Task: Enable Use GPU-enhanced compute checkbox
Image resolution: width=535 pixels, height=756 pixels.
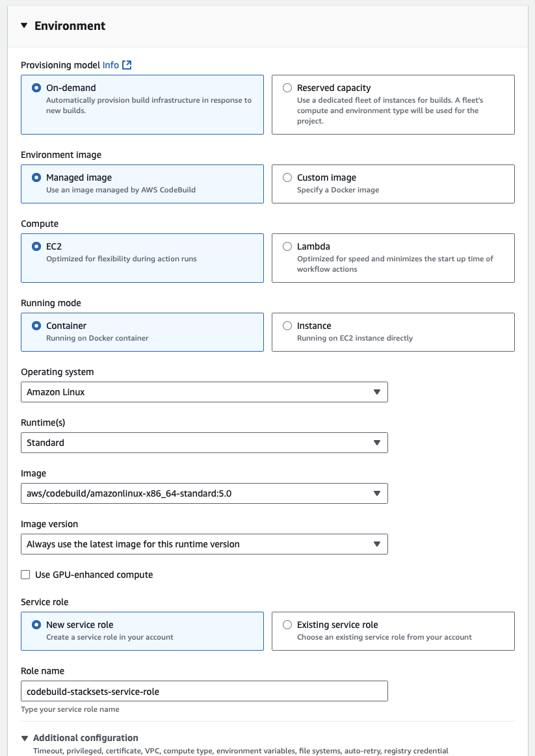Action: 26,575
